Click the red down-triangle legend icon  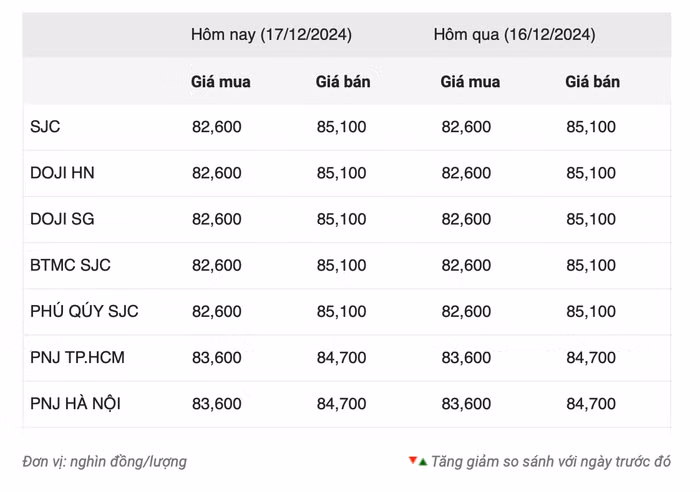(x=412, y=461)
